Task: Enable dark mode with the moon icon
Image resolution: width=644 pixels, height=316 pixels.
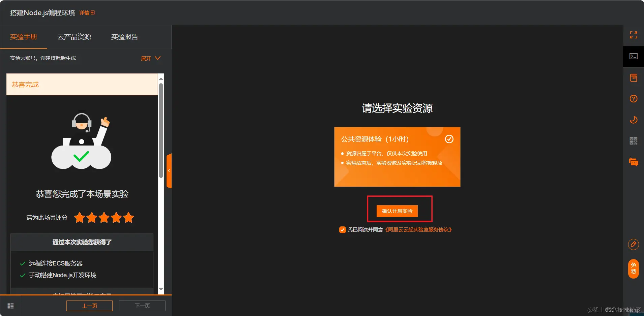Action: [634, 120]
